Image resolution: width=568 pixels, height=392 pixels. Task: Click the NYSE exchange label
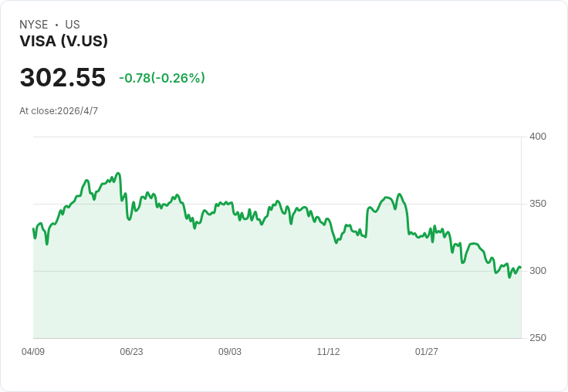click(x=34, y=25)
